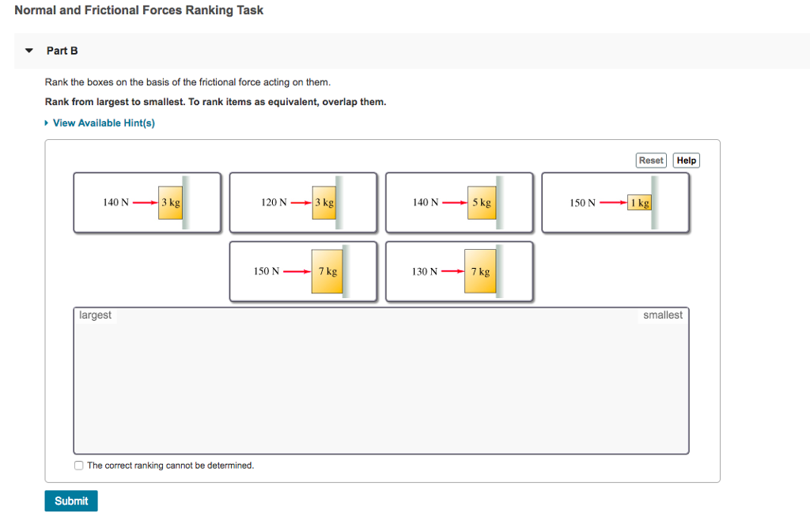Click the Reset button

click(650, 160)
